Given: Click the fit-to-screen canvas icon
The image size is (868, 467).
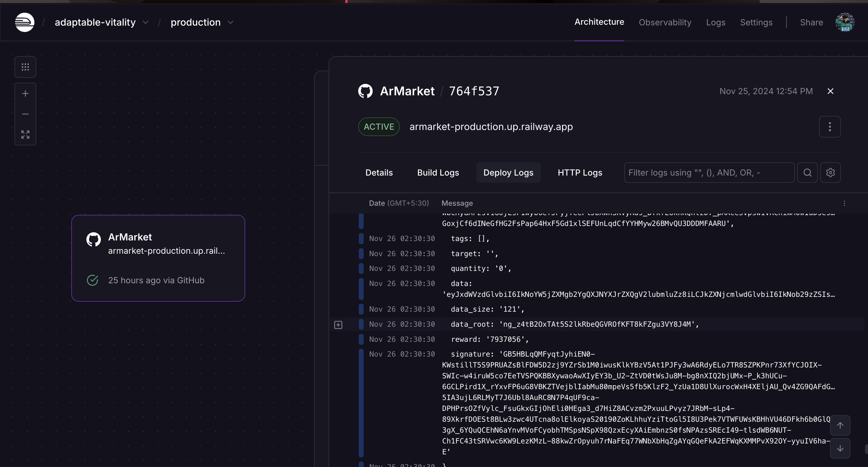Looking at the screenshot, I should [x=25, y=135].
